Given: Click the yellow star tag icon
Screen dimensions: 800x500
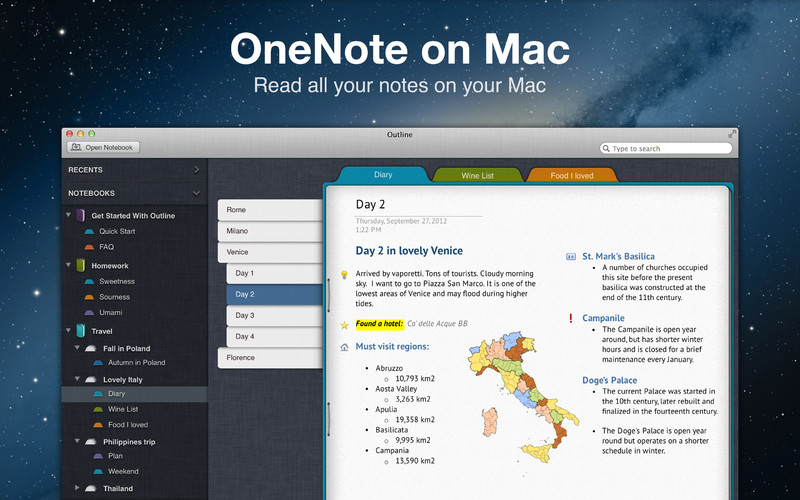Looking at the screenshot, I should 344,324.
